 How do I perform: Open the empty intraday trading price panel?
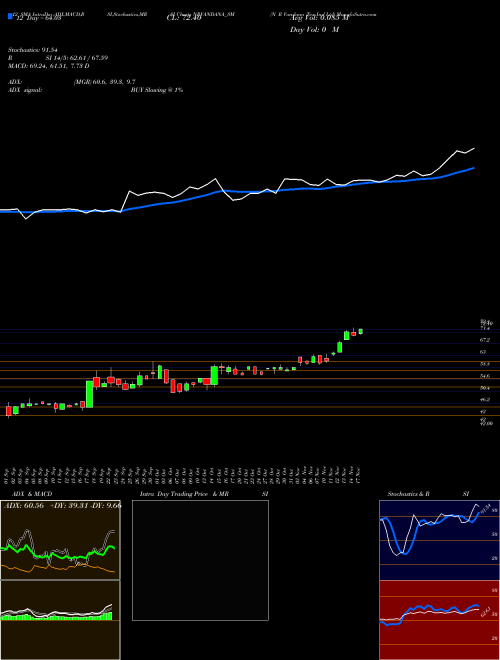[200, 560]
